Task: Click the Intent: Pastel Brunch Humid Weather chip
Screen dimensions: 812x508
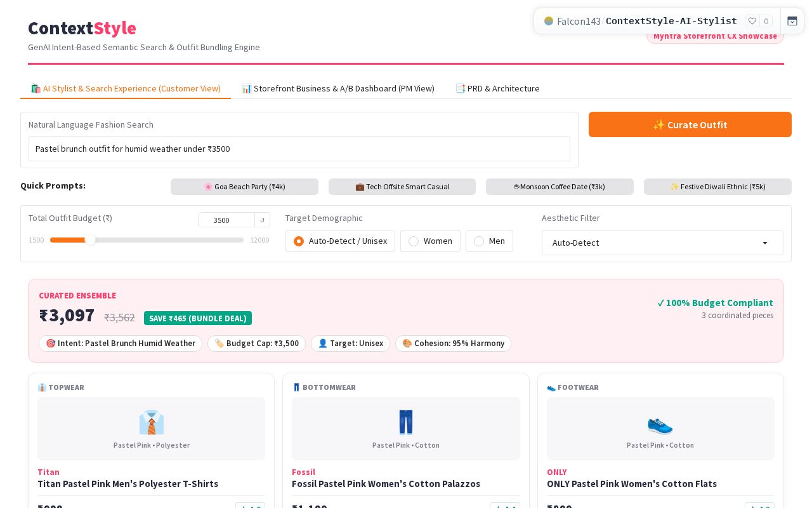Action: (121, 344)
